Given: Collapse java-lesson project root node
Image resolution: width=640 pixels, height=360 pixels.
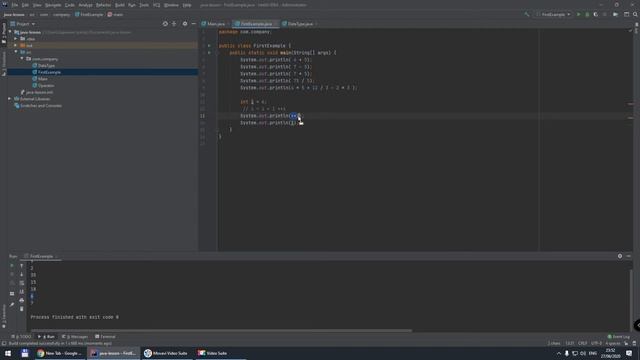Looking at the screenshot, I should (10, 32).
